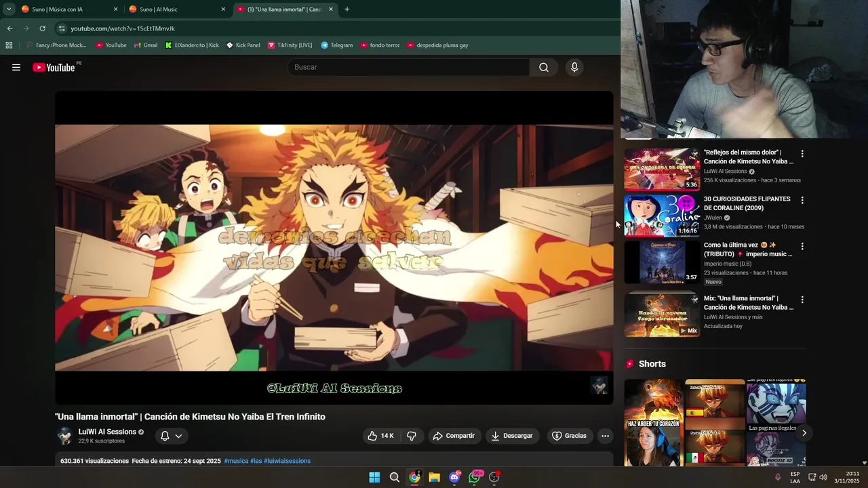This screenshot has width=868, height=488.
Task: Open File Explorer from the taskbar
Action: [x=434, y=477]
